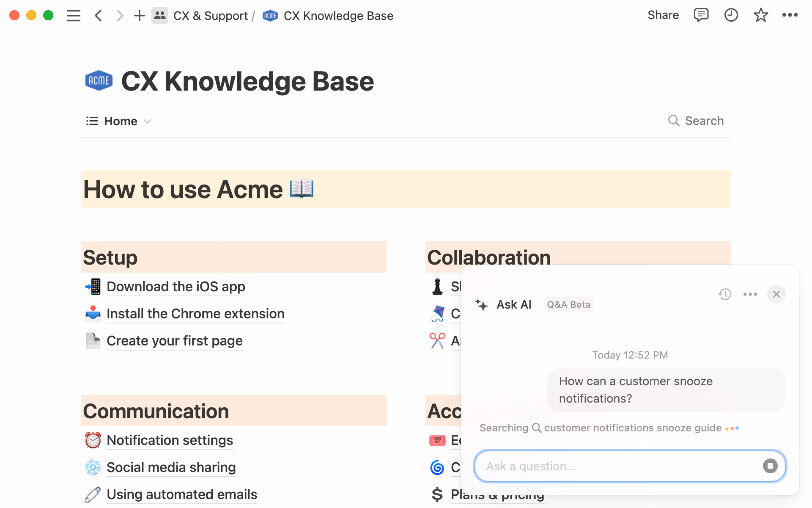Open the Ask AI options ellipsis menu

point(750,294)
